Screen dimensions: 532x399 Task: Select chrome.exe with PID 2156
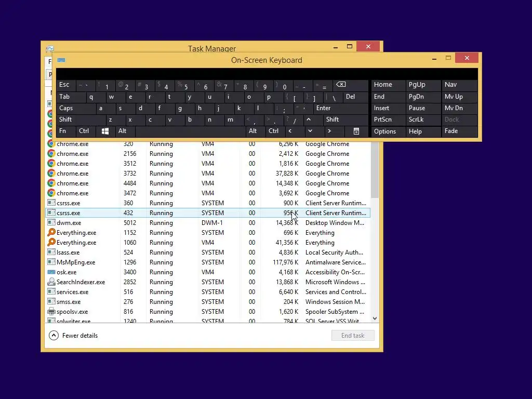coord(208,154)
